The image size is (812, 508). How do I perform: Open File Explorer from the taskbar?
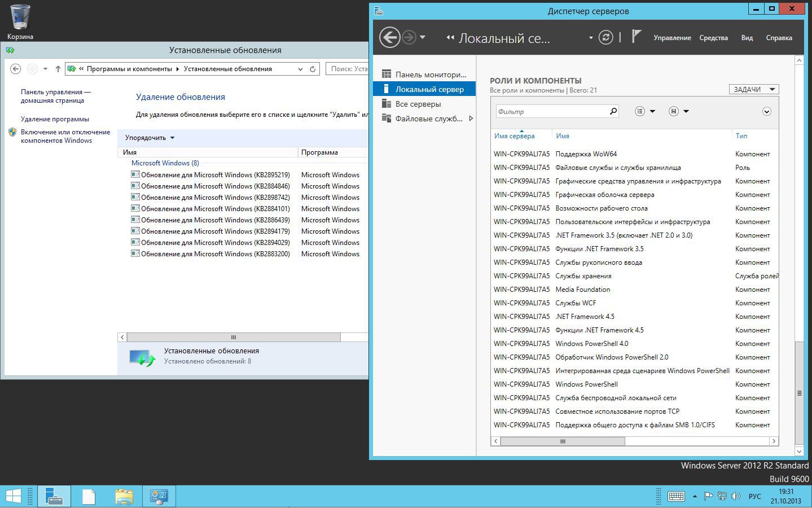pyautogui.click(x=124, y=496)
